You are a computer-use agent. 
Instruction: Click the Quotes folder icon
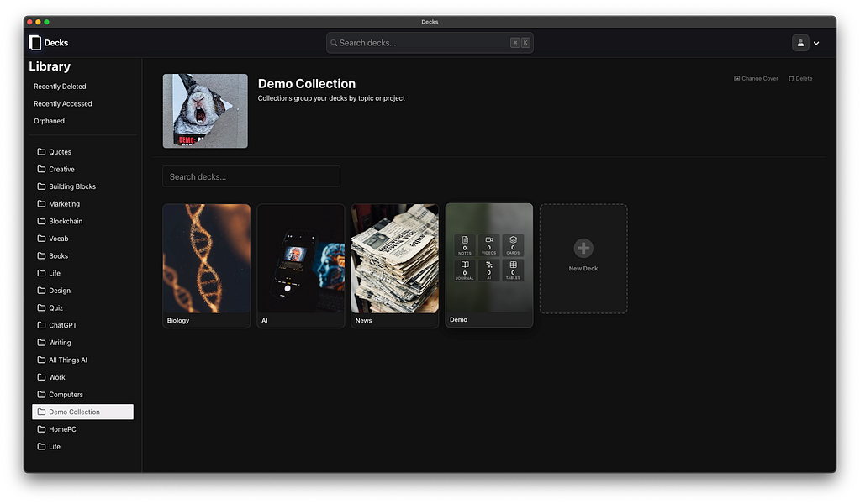pyautogui.click(x=41, y=151)
